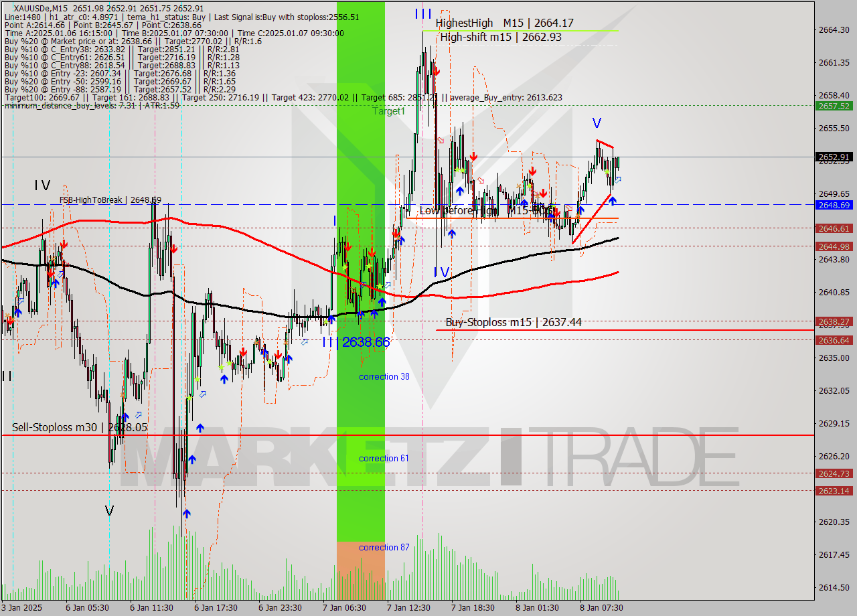Image resolution: width=857 pixels, height=616 pixels.
Task: Click the blue I V wave label near 2643
Action: tap(441, 272)
